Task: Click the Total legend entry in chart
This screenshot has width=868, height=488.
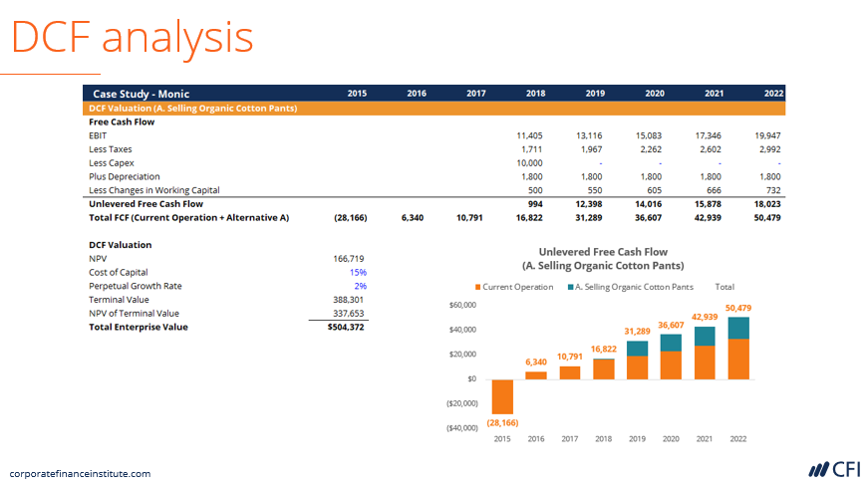Action: (724, 287)
